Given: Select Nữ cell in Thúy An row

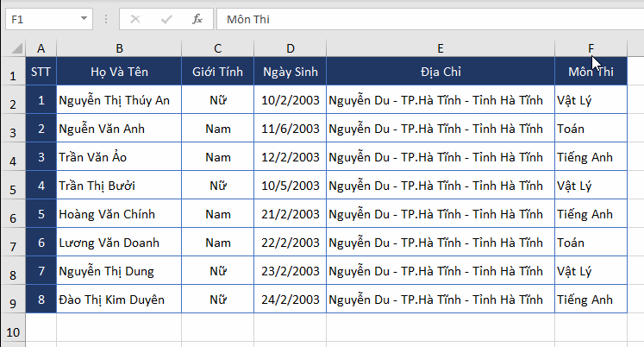Looking at the screenshot, I should [x=217, y=100].
